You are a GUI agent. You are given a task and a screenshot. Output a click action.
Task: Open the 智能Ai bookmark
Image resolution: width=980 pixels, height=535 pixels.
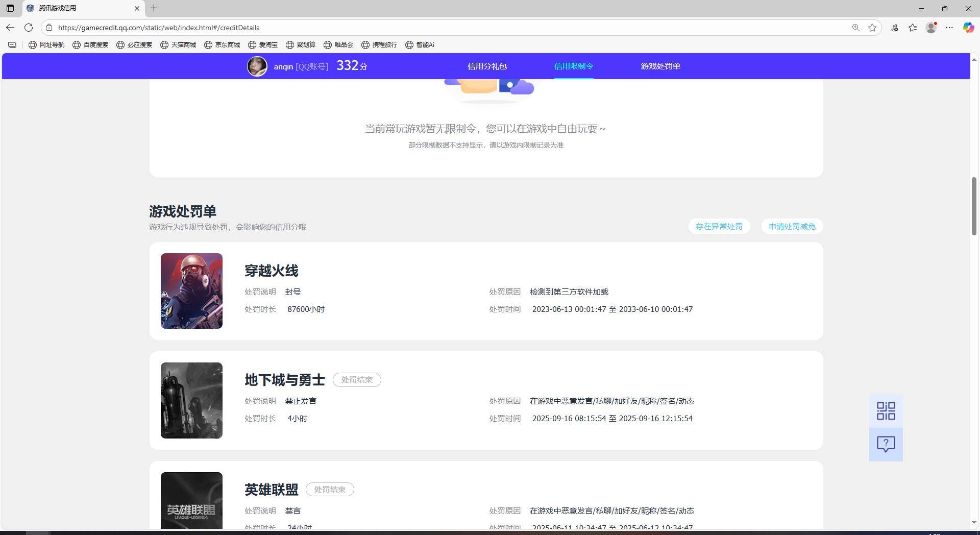pyautogui.click(x=421, y=44)
